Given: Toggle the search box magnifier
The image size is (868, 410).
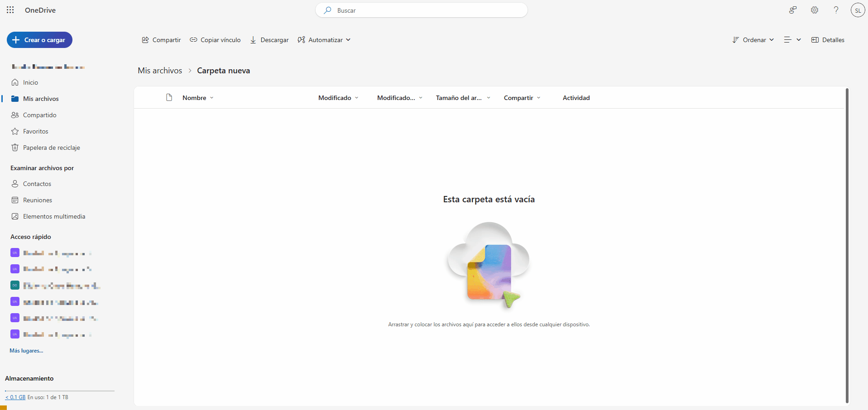Looking at the screenshot, I should click(327, 10).
